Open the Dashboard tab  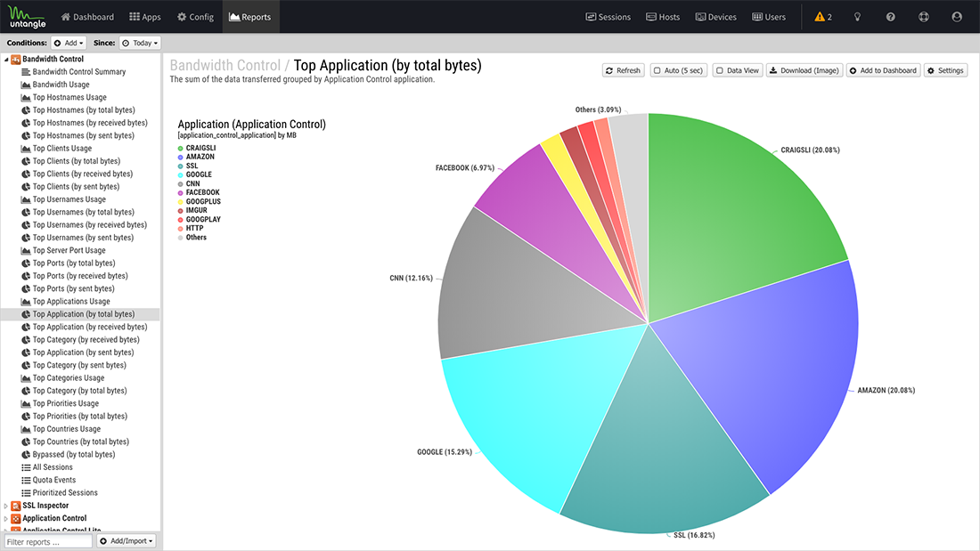[87, 17]
